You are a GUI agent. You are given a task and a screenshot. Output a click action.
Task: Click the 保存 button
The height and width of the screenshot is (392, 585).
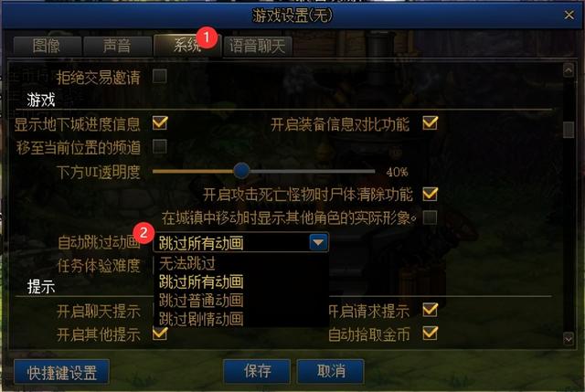pos(257,371)
